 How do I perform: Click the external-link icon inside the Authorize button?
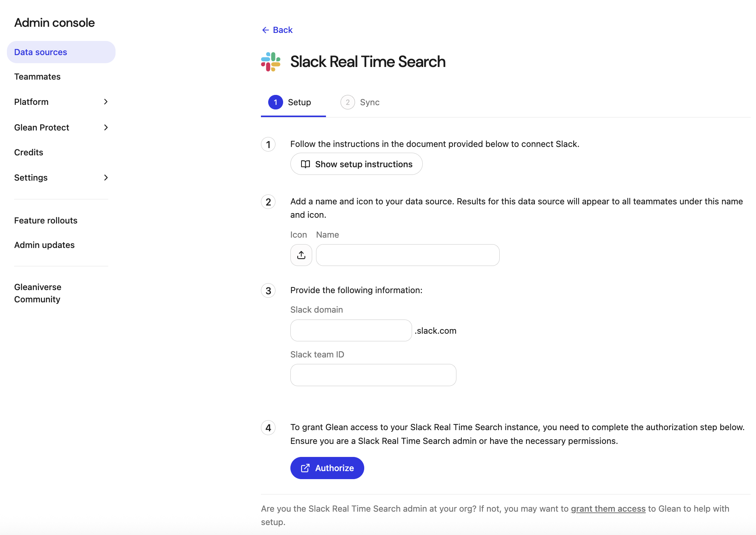pyautogui.click(x=305, y=468)
